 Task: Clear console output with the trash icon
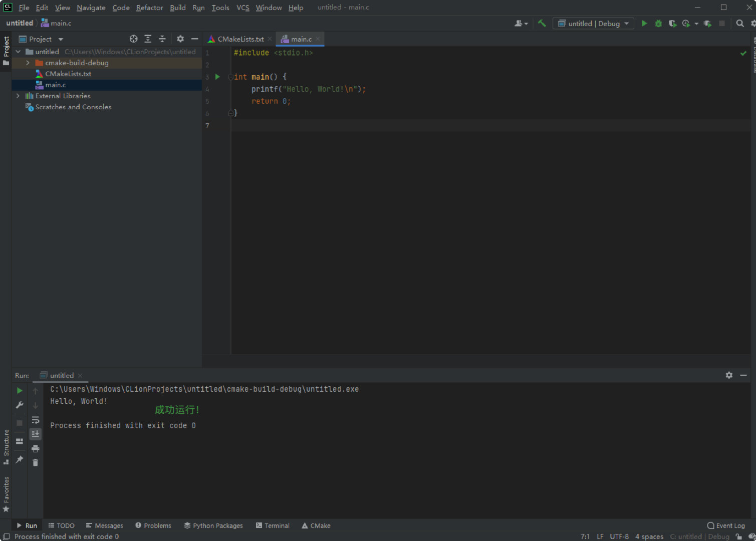click(35, 462)
